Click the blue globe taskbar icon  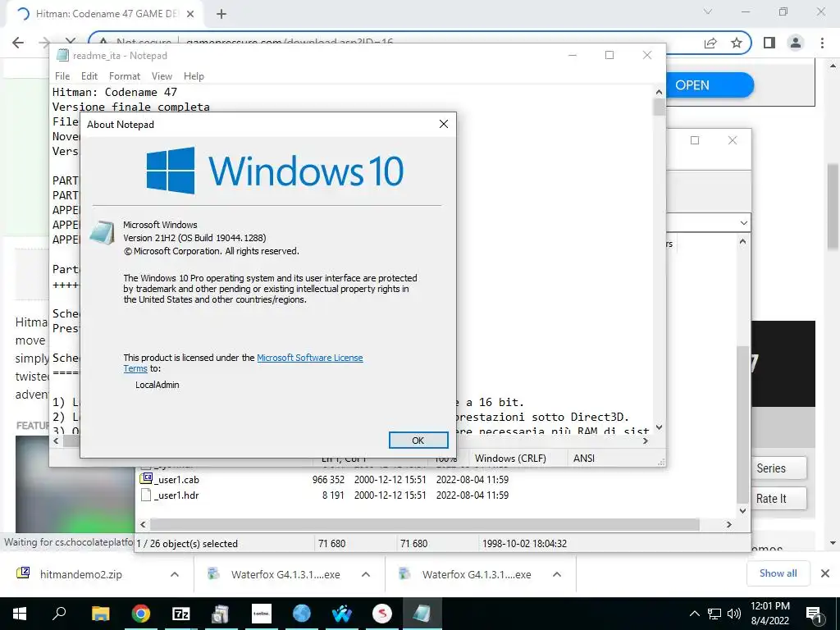(x=302, y=614)
